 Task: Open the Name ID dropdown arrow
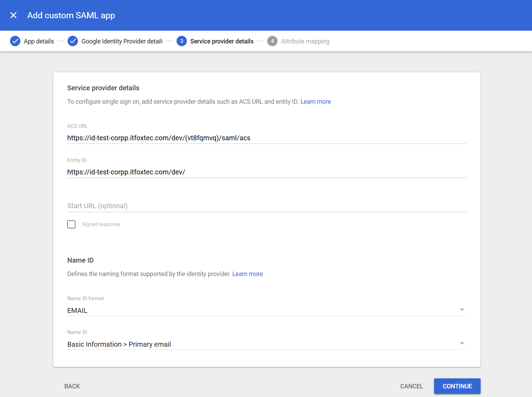coord(462,343)
